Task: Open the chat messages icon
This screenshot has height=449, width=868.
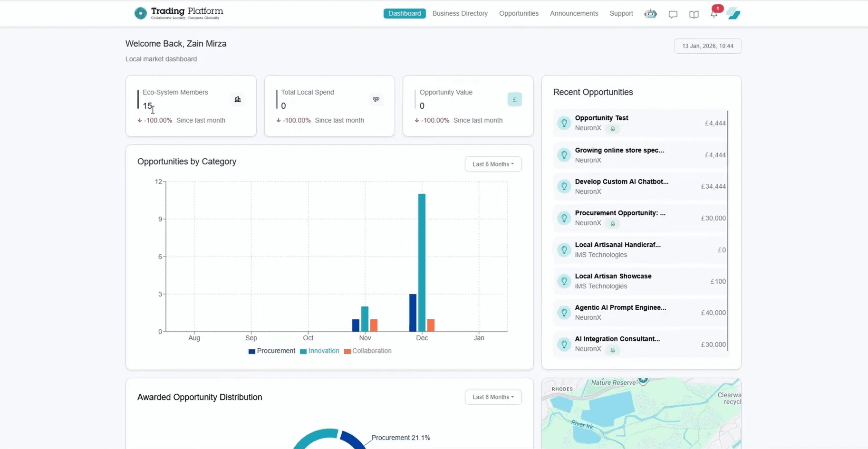Action: [673, 14]
